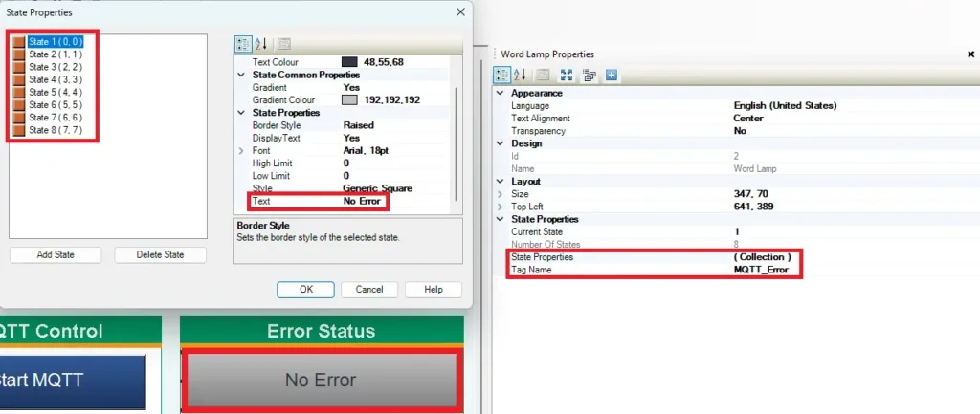This screenshot has width=980, height=414.
Task: Open the State Properties ( Collection ) value
Action: [x=762, y=256]
